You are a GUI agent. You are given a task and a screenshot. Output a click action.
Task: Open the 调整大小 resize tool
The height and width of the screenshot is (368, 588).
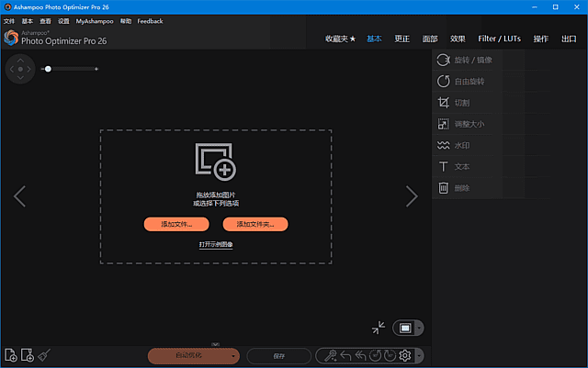444,124
